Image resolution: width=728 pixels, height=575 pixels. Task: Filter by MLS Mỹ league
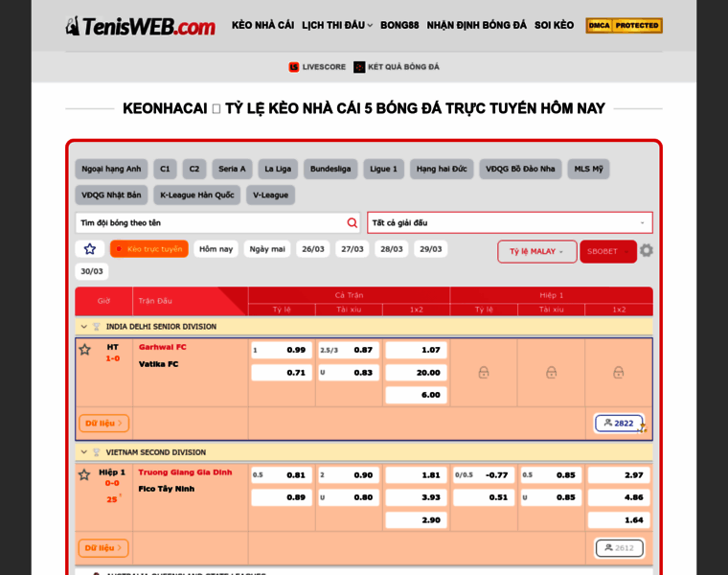[x=588, y=169]
